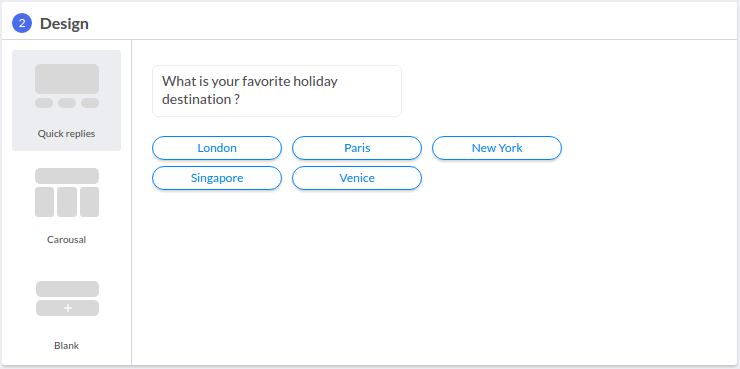
Task: Tap the New York reply button
Action: [x=497, y=148]
